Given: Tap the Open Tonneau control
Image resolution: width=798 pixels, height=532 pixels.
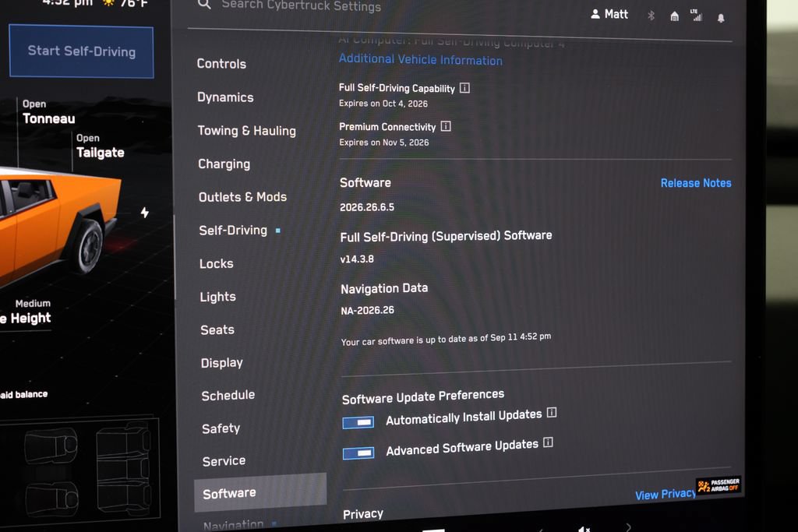Looking at the screenshot, I should pos(49,112).
